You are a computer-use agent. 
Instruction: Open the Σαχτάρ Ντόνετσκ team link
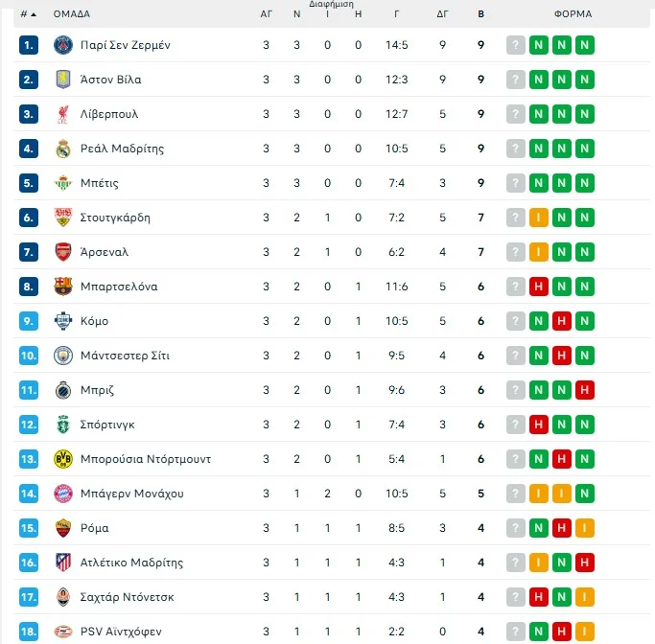pos(127,597)
